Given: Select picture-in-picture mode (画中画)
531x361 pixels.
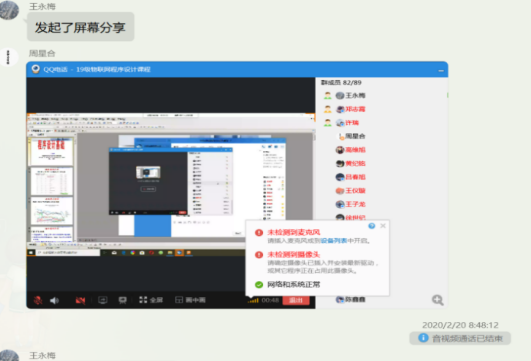Looking at the screenshot, I should pyautogui.click(x=190, y=300).
